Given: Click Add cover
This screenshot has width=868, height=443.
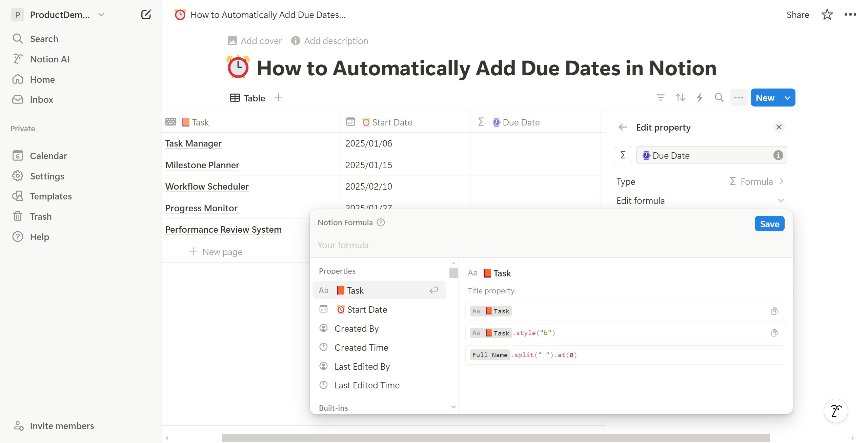Looking at the screenshot, I should point(255,41).
